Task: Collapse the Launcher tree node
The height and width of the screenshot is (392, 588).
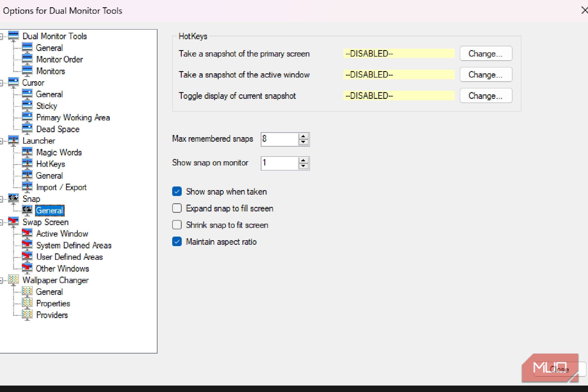Action: (x=1, y=141)
